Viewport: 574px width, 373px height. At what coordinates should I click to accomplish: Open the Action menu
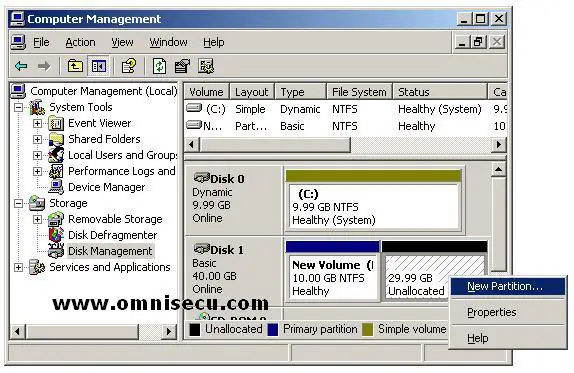(x=80, y=42)
